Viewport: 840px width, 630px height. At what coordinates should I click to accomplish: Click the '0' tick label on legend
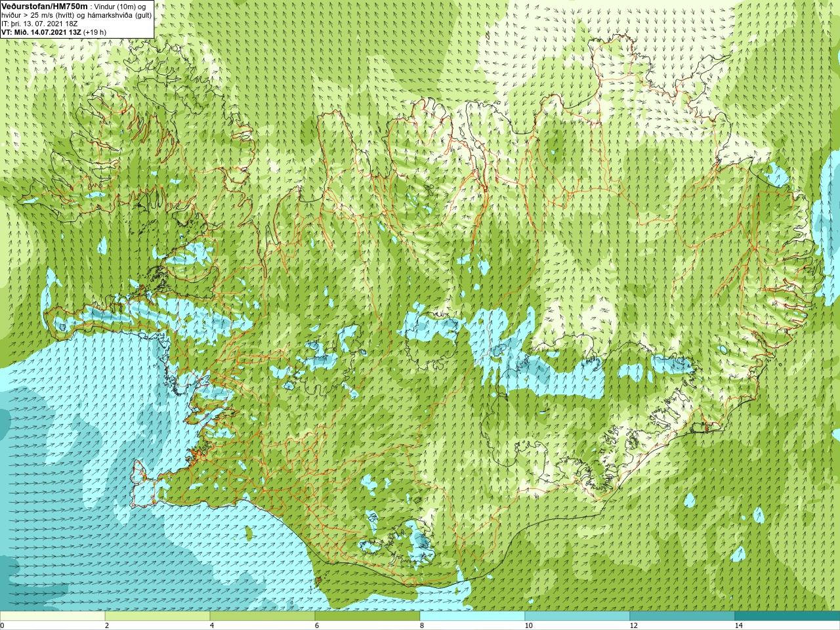click(x=3, y=625)
